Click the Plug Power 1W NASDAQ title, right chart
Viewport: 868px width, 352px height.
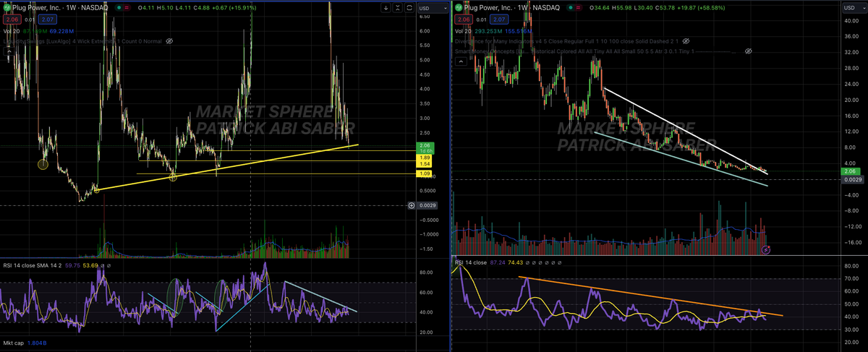coord(514,7)
